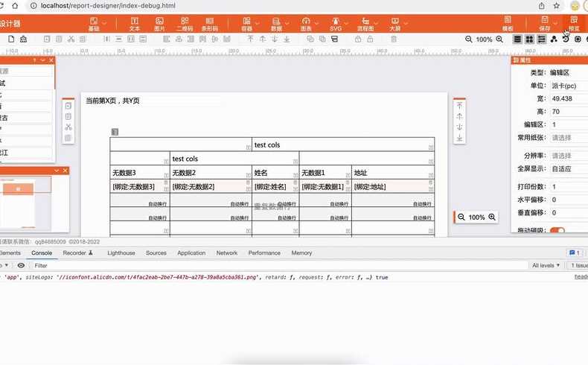Click the table handle icon above the table
The image size is (588, 365).
[x=115, y=132]
